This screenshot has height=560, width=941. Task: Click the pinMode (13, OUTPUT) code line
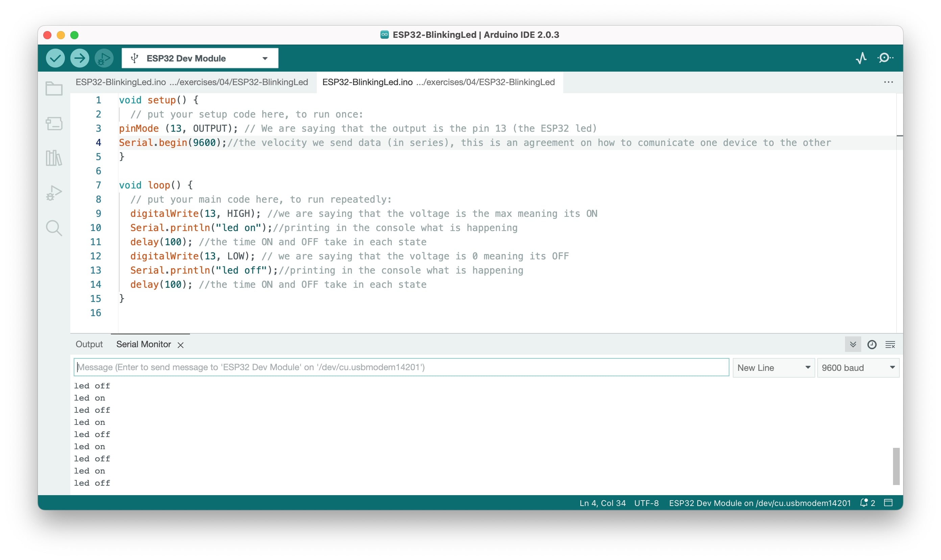coord(358,128)
